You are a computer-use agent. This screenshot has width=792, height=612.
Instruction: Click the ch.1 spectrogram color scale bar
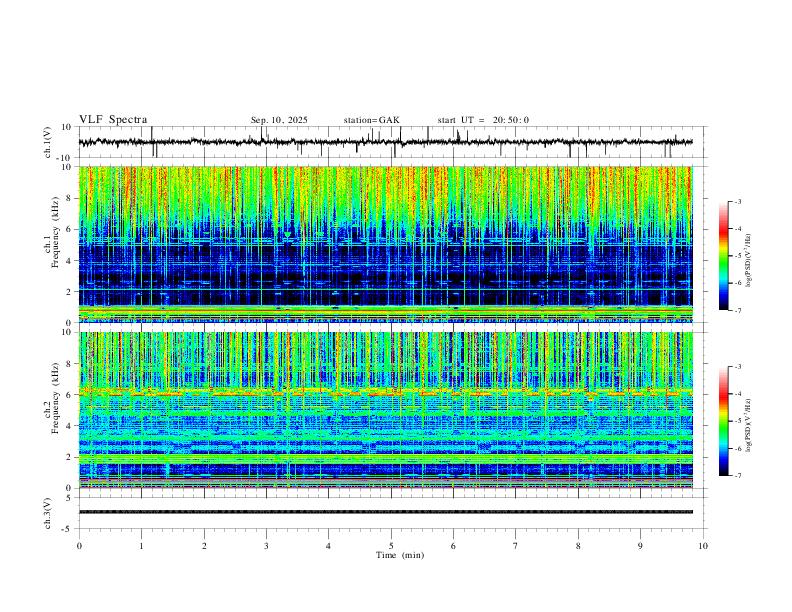tap(723, 256)
